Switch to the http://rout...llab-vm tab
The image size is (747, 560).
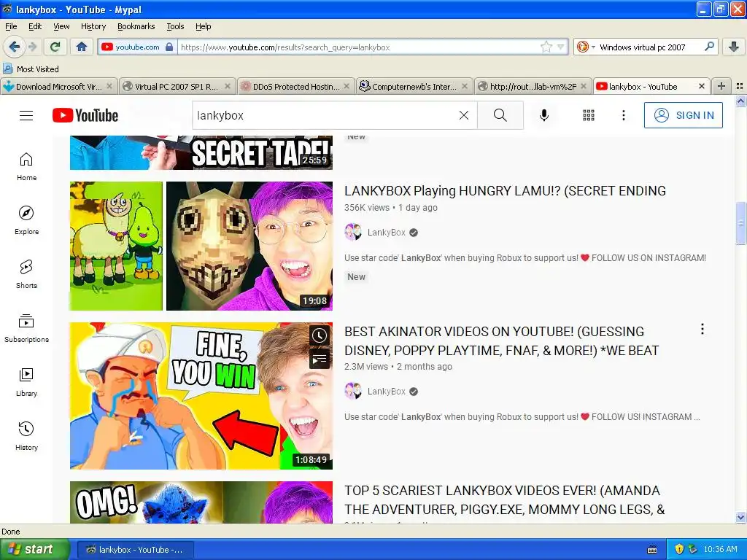coord(533,86)
